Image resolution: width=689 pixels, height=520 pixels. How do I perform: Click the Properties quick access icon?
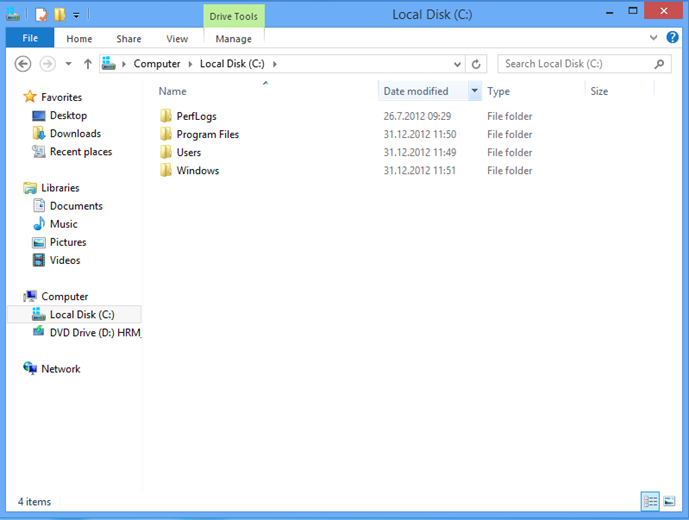click(x=41, y=15)
